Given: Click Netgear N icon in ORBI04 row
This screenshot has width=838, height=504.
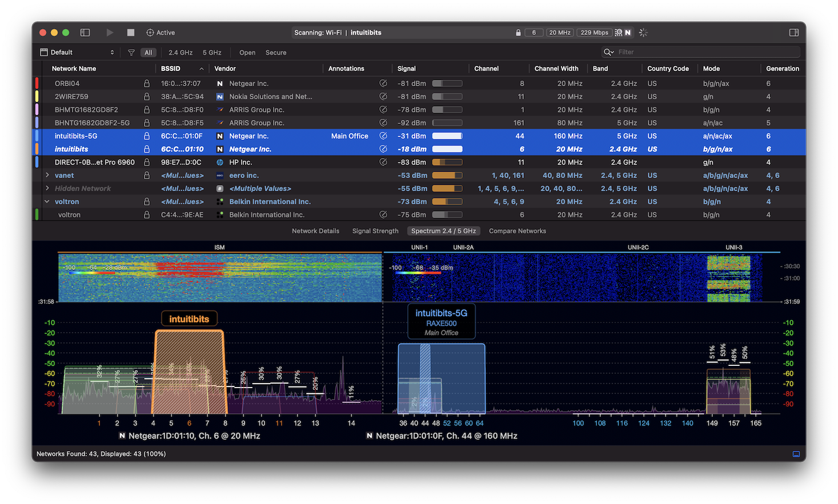Looking at the screenshot, I should click(x=220, y=83).
